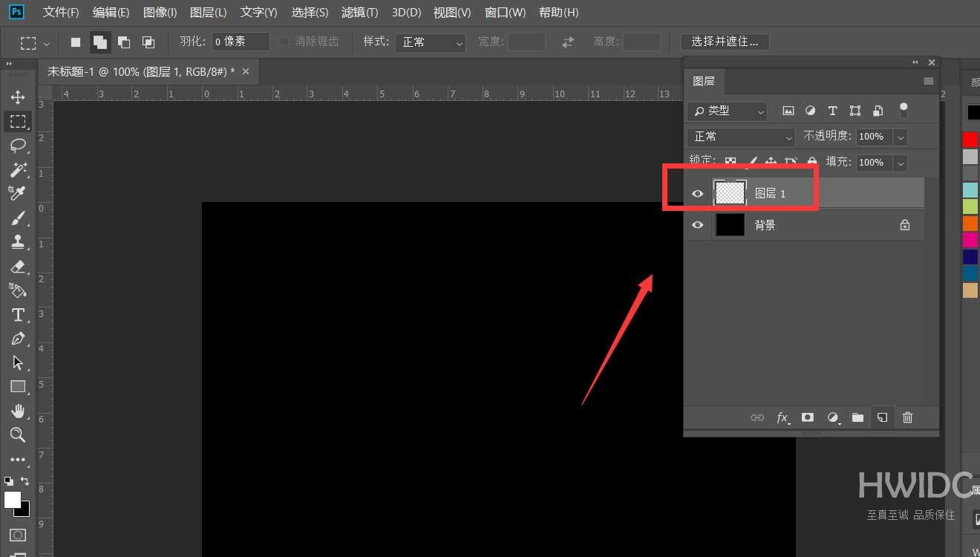This screenshot has height=557, width=980.
Task: Select the Zoom tool
Action: (x=18, y=435)
